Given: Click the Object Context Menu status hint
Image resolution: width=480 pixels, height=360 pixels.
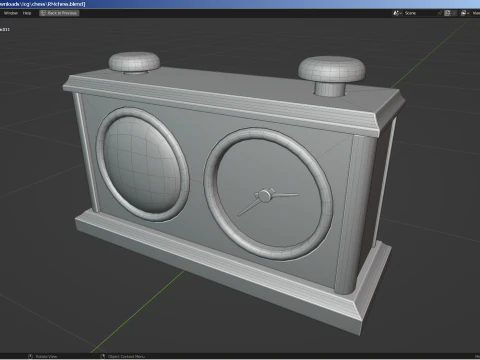Looking at the screenshot, I should (126, 356).
